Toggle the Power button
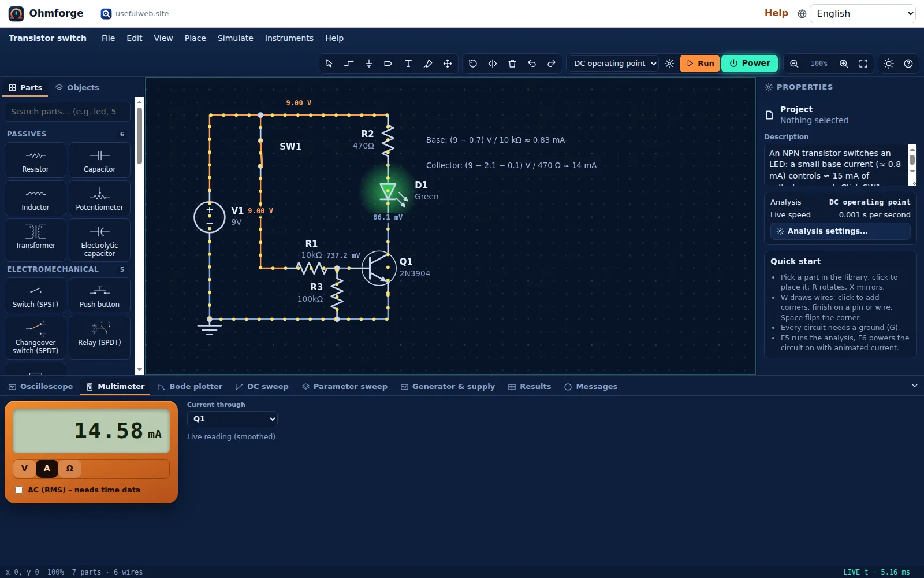Image resolution: width=924 pixels, height=578 pixels. point(750,64)
